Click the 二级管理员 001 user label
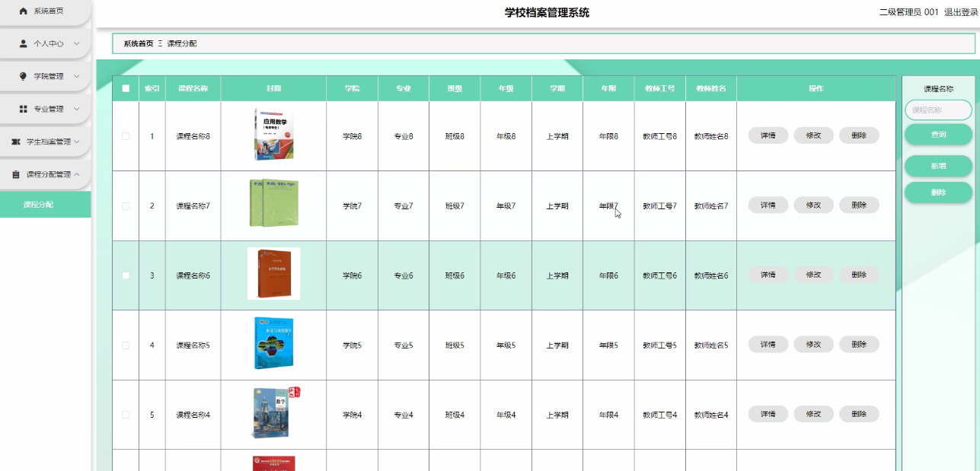The image size is (980, 471). (908, 12)
